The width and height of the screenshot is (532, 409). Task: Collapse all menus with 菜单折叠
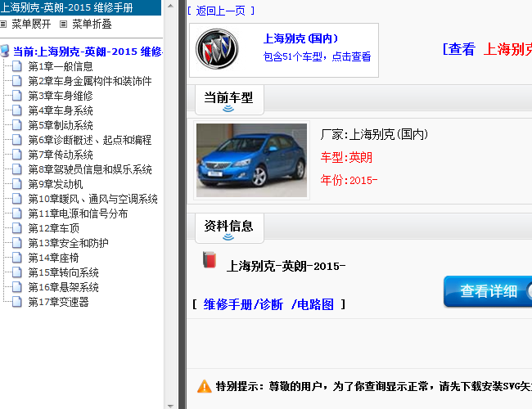(x=92, y=24)
